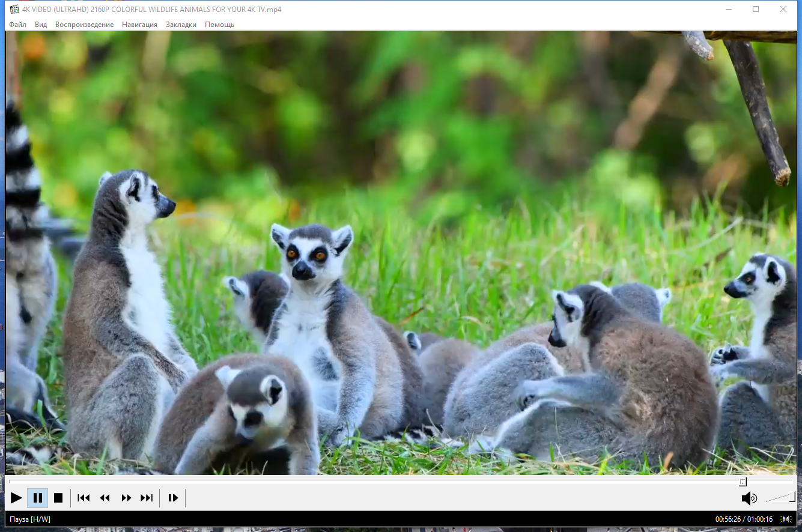The image size is (802, 532).
Task: Open the Помощь menu
Action: click(219, 25)
